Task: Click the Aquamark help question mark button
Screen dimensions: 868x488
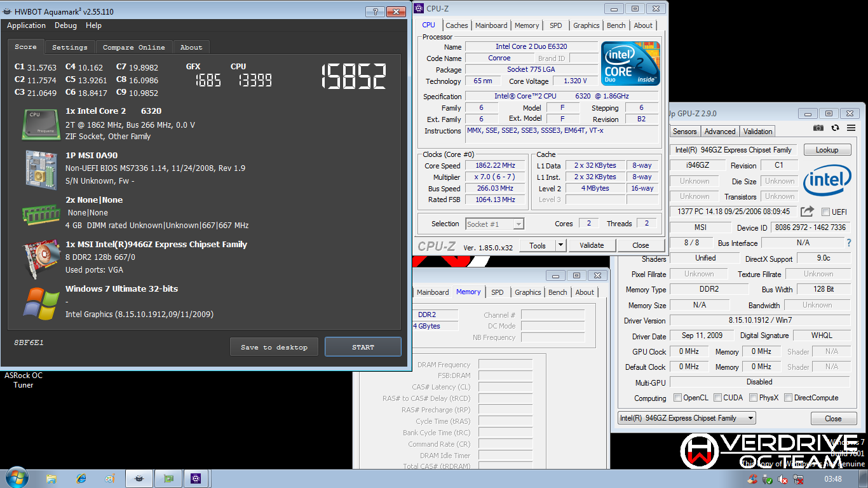Action: coord(375,11)
